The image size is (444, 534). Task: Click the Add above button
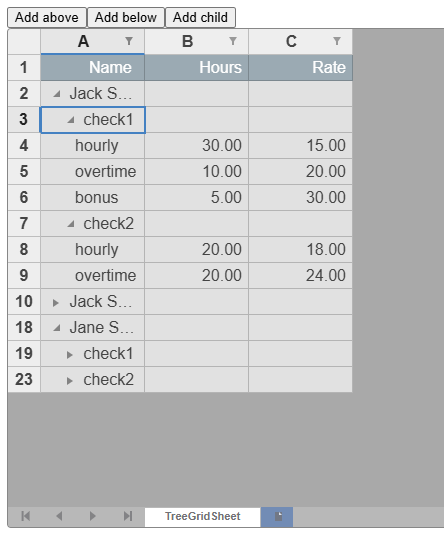47,17
